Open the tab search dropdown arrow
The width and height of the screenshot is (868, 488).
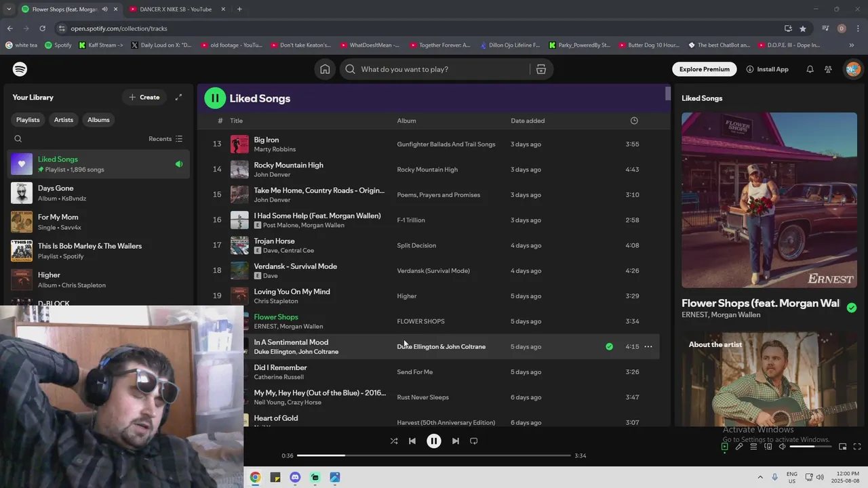9,9
